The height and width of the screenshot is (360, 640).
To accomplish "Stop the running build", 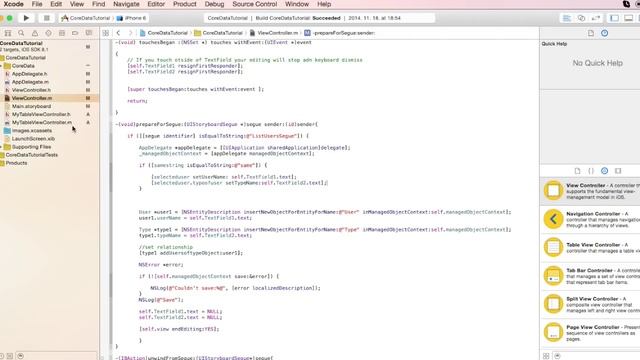I will point(47,18).
